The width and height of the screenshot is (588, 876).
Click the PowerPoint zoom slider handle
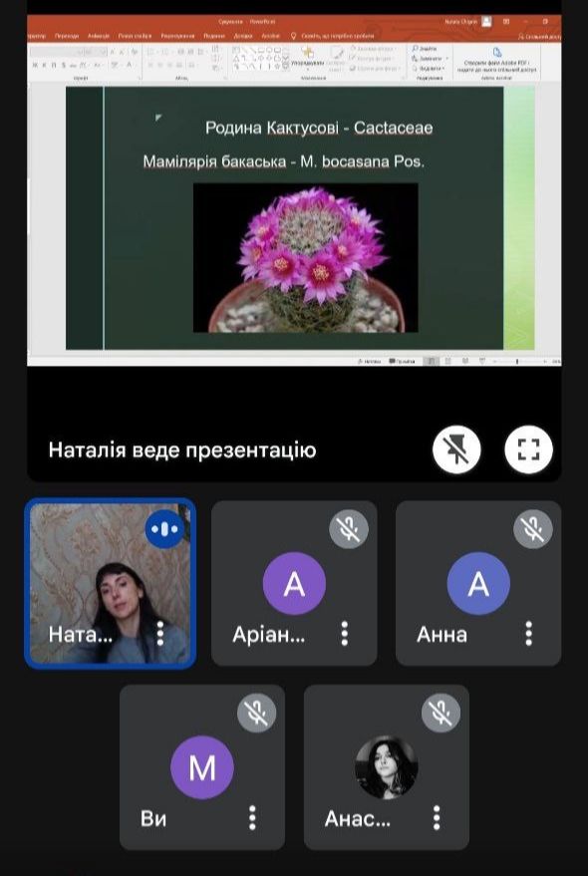point(517,362)
